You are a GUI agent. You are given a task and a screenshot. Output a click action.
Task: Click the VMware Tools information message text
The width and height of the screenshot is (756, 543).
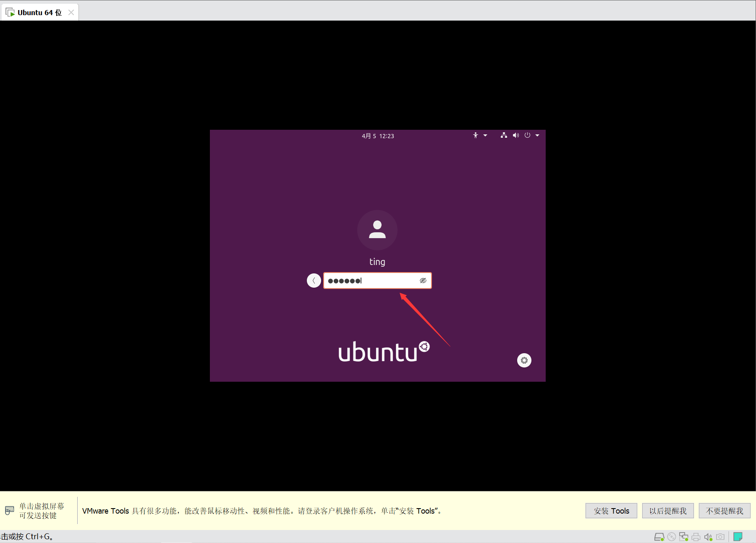(x=262, y=511)
